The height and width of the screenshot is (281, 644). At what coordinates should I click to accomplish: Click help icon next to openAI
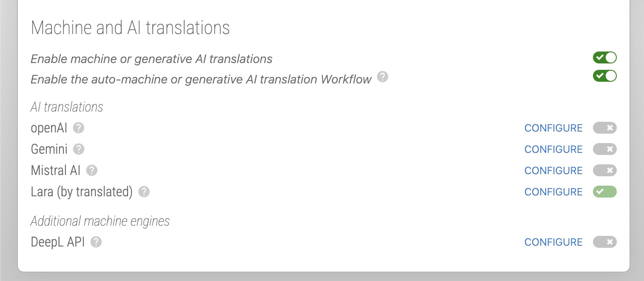(x=79, y=128)
